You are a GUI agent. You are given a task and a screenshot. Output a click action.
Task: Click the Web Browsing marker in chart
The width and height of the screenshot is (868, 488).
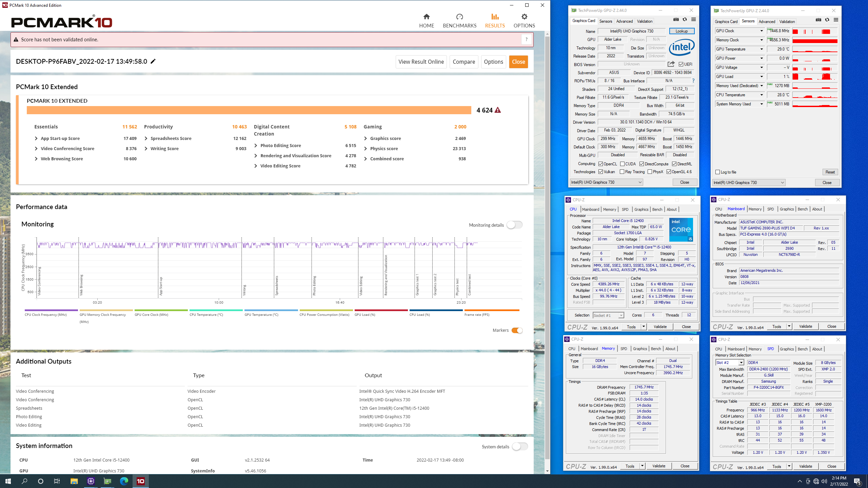(81, 285)
